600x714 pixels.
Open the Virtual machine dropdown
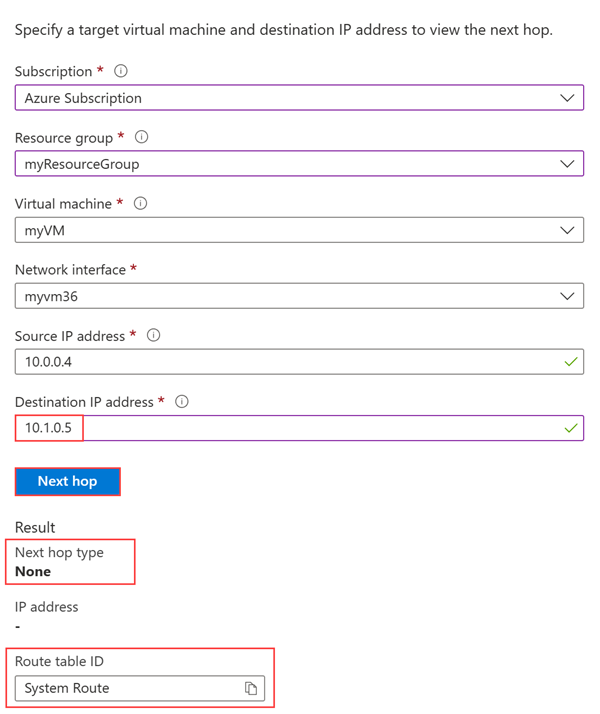(x=299, y=230)
